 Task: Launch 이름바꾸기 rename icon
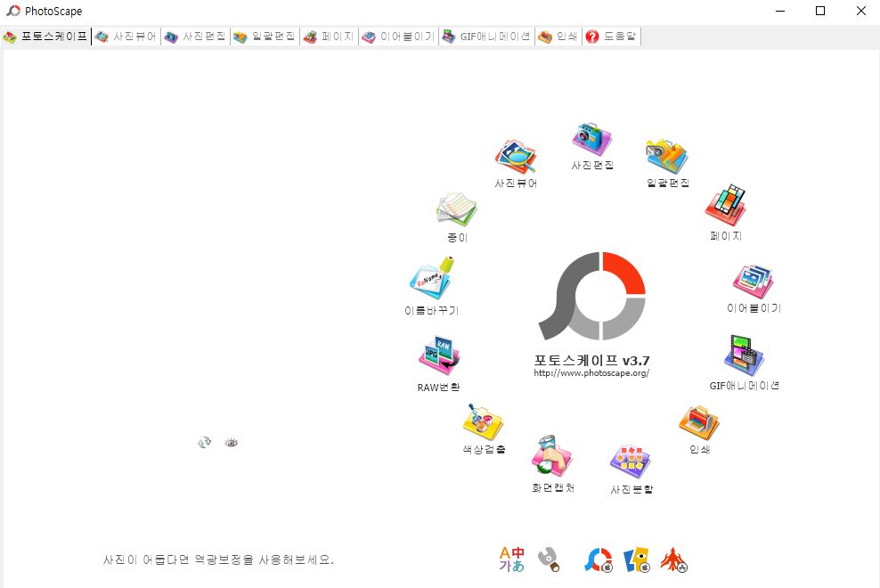[x=432, y=278]
